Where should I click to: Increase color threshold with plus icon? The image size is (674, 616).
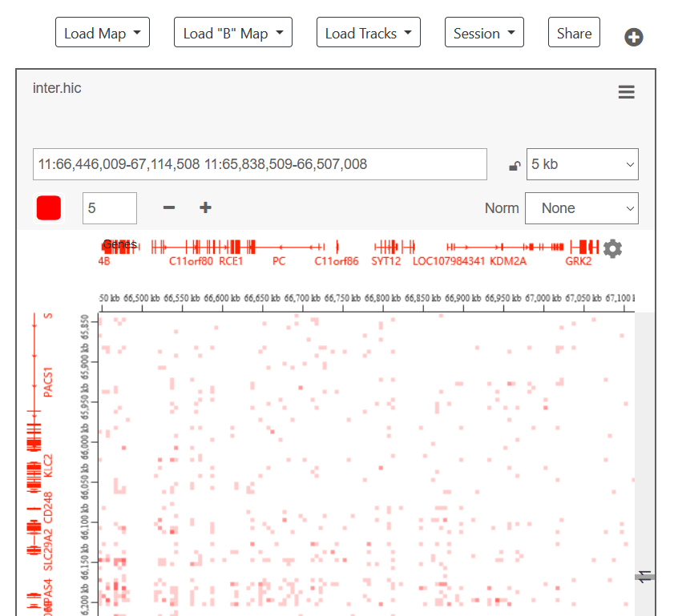pyautogui.click(x=205, y=208)
